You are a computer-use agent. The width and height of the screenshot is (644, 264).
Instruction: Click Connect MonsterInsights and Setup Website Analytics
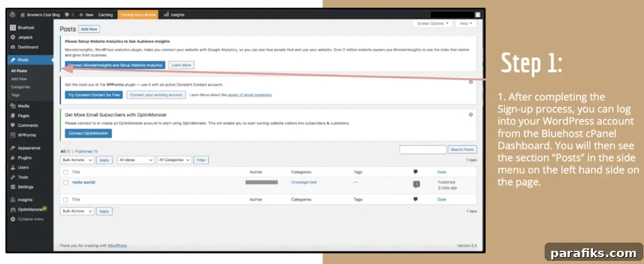pyautogui.click(x=115, y=65)
